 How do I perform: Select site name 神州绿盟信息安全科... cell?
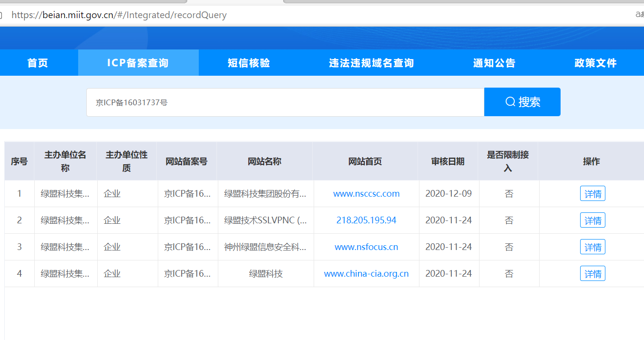click(266, 247)
